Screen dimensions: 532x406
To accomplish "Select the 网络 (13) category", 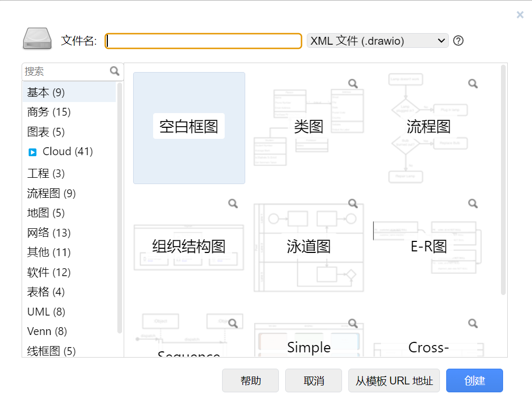I will [69, 232].
